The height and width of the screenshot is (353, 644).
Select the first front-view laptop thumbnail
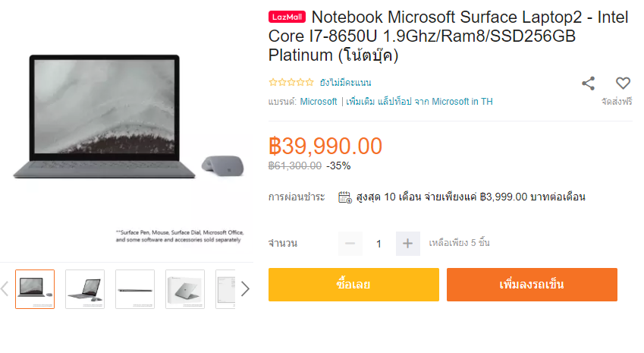pyautogui.click(x=35, y=289)
